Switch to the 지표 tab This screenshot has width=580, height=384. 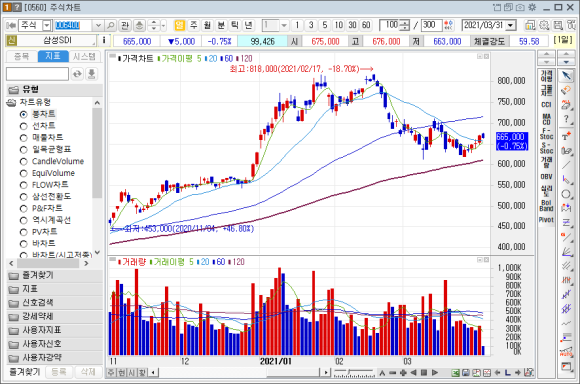pyautogui.click(x=53, y=56)
